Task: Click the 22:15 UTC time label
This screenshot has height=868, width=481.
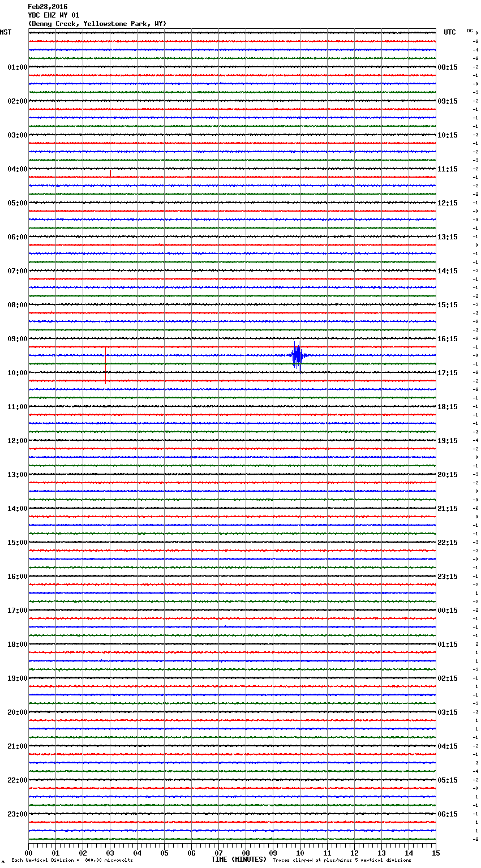Action: [448, 543]
